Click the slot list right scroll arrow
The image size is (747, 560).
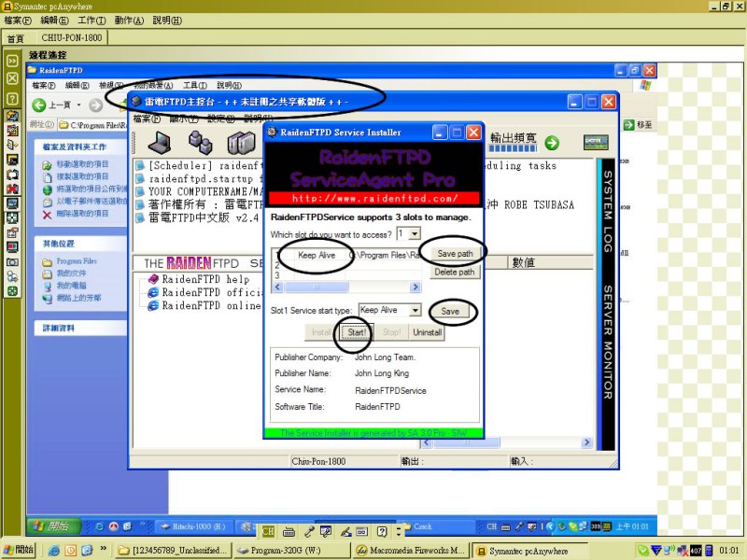416,287
